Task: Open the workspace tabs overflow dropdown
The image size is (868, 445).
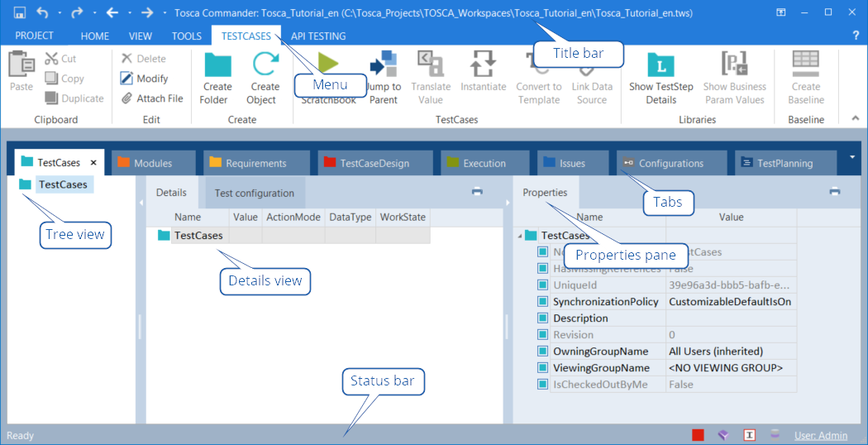Action: (852, 157)
